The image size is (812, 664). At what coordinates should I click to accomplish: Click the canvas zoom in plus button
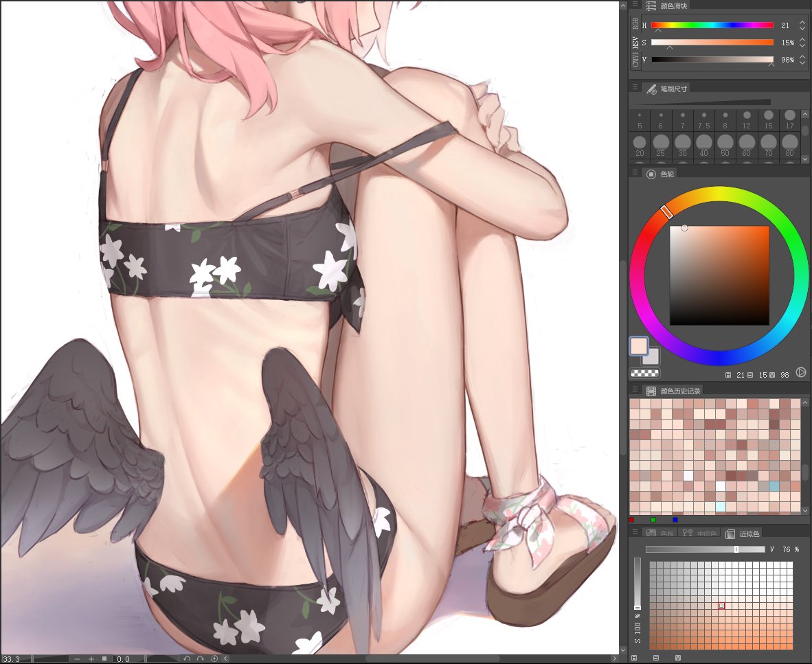coord(91,659)
